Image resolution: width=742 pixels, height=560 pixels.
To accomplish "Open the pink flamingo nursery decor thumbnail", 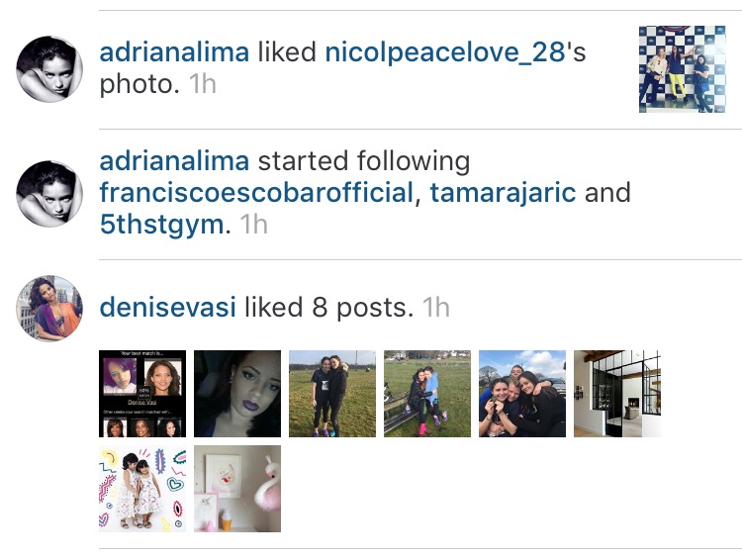I will (237, 489).
